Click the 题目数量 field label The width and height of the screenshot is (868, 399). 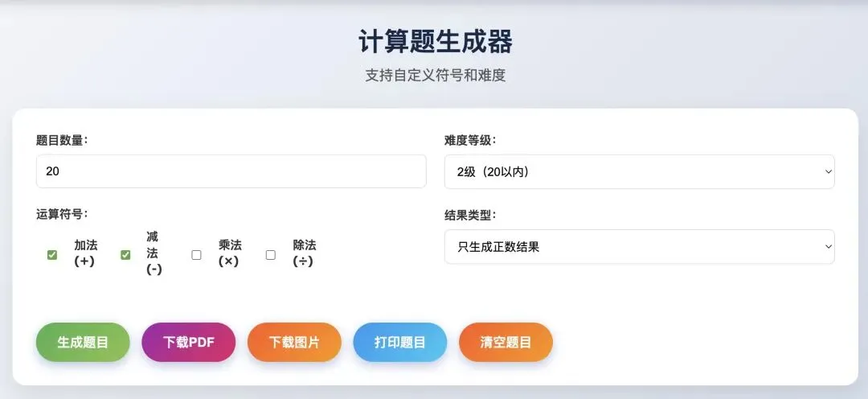pos(62,139)
